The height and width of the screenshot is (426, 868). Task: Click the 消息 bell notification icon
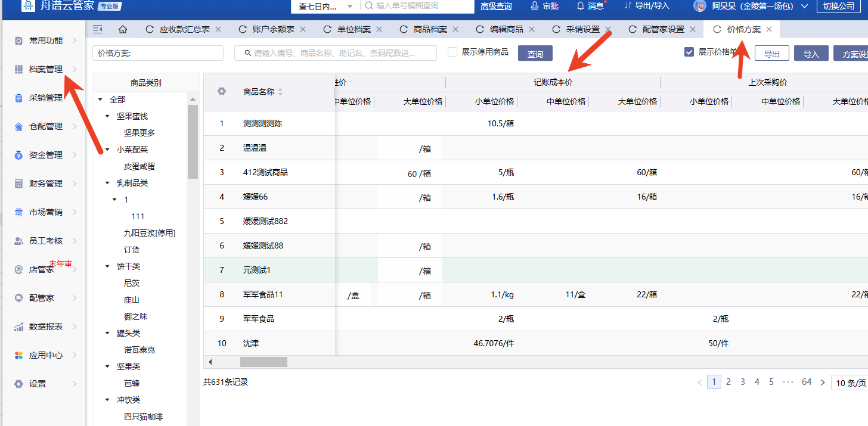point(580,6)
